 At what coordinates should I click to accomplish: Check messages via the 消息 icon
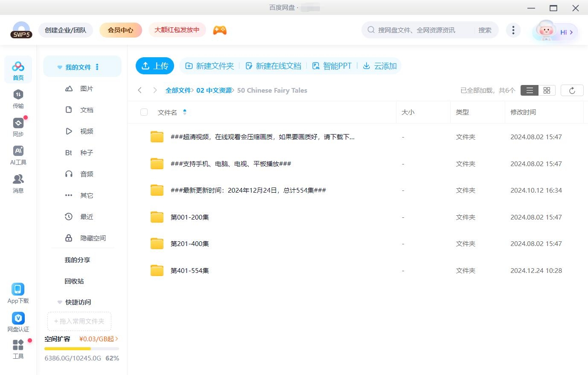pos(18,183)
